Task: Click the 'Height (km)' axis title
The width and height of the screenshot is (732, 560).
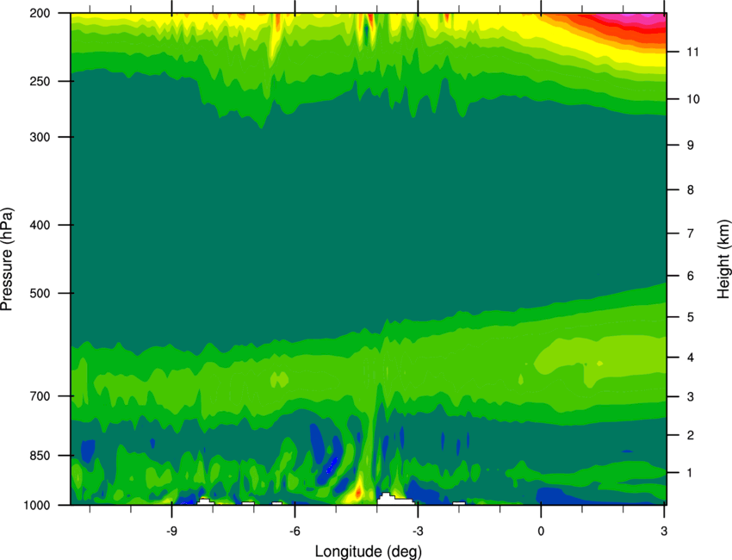Action: point(723,259)
